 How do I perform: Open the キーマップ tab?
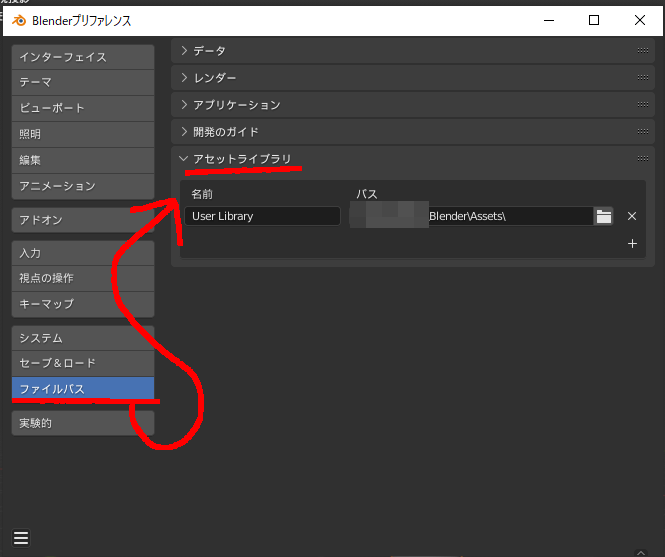[83, 304]
